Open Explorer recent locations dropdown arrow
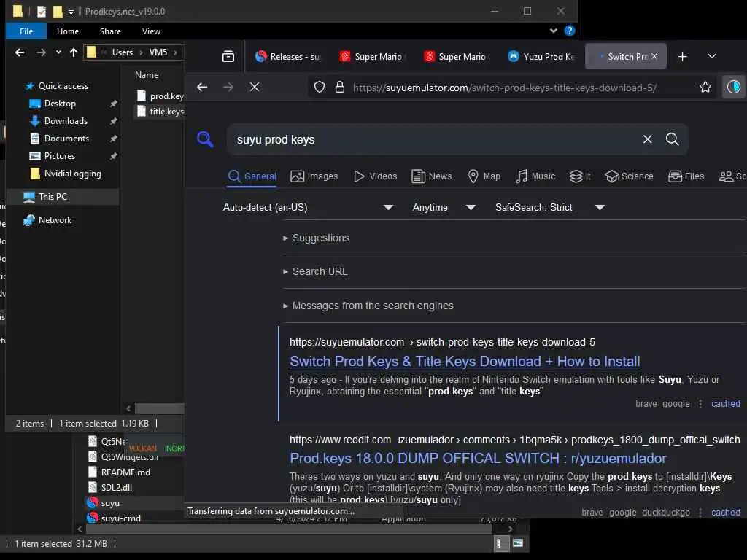Viewport: 747px width, 560px height. (x=58, y=52)
